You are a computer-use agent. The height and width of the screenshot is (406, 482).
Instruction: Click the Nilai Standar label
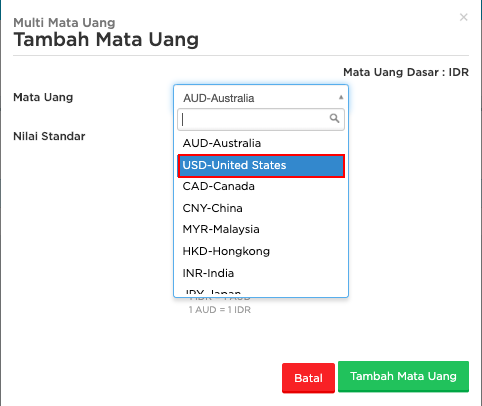(49, 136)
